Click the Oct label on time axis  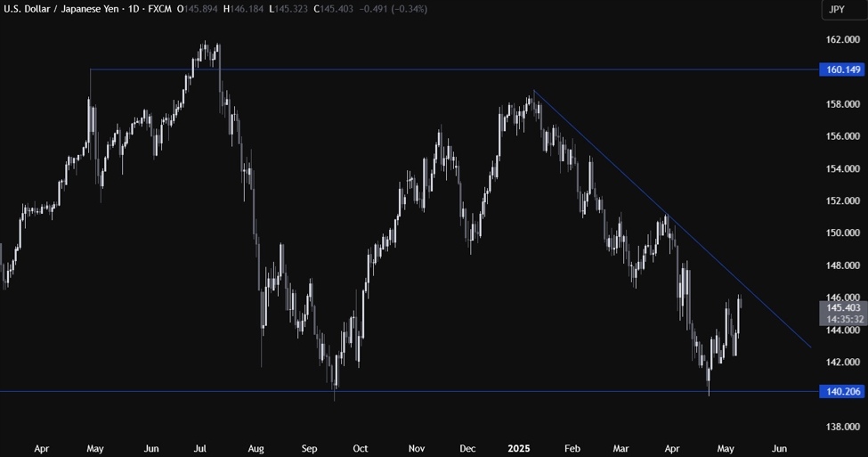[x=361, y=448]
